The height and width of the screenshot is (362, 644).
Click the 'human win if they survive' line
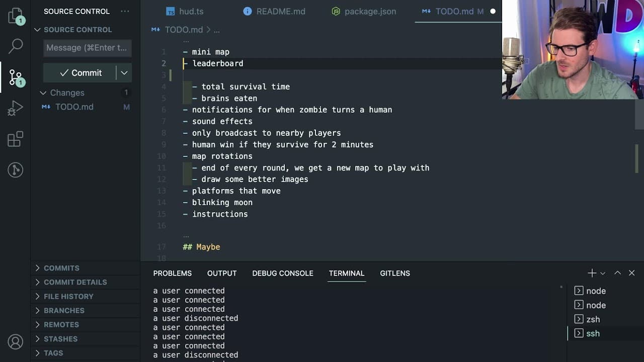click(x=282, y=144)
